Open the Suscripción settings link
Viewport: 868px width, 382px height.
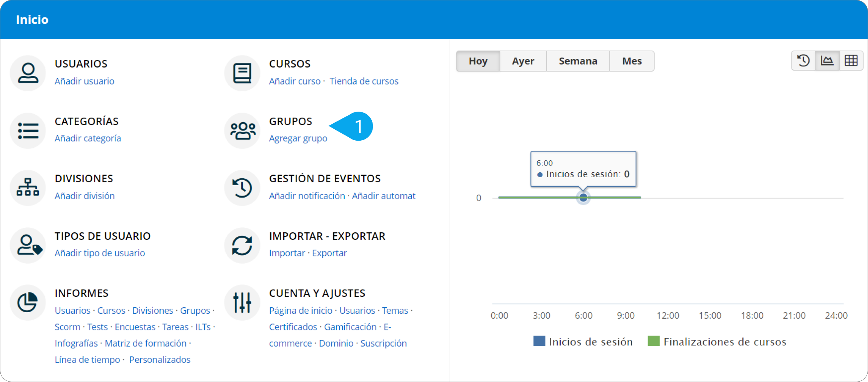point(383,343)
